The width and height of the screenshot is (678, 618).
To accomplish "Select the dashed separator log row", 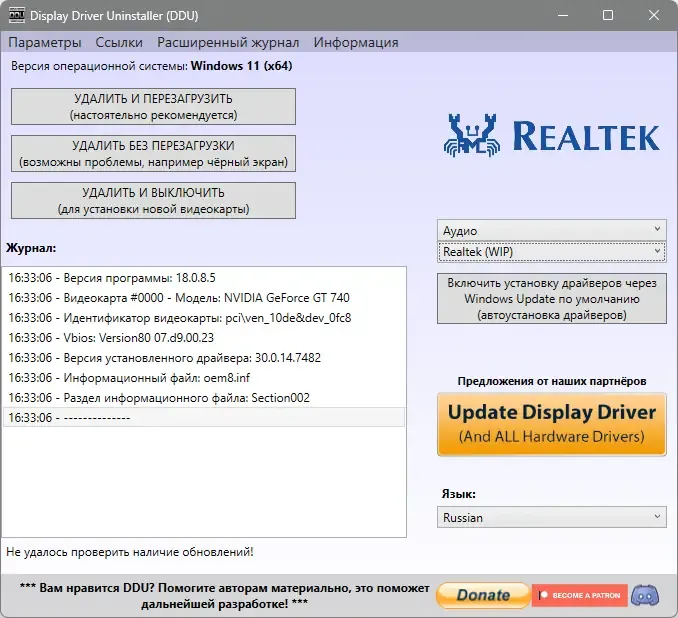I will [204, 417].
